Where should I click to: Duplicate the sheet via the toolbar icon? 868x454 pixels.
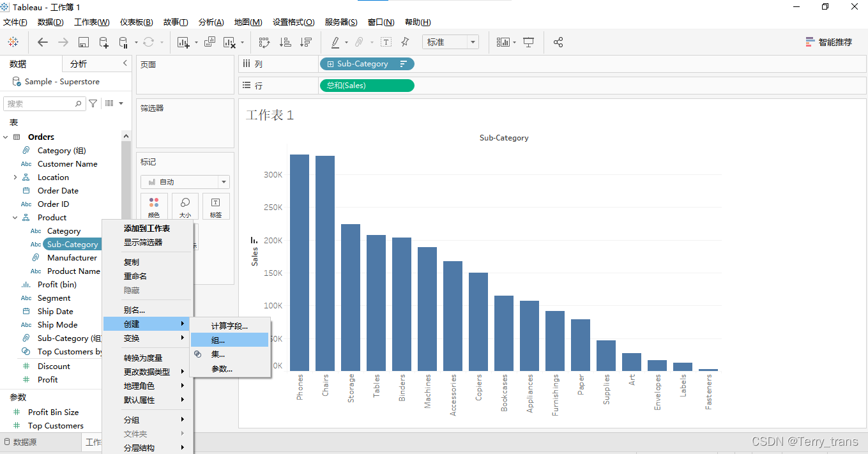(x=209, y=42)
